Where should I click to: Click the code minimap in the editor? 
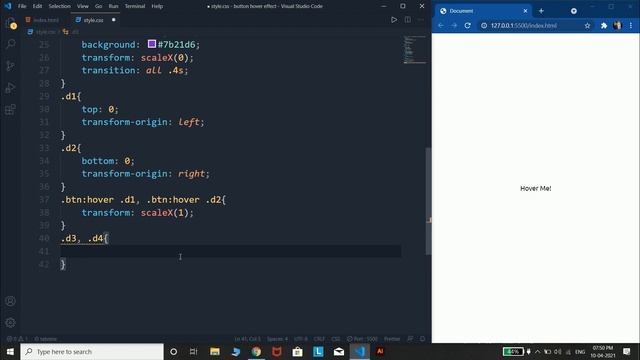414,50
